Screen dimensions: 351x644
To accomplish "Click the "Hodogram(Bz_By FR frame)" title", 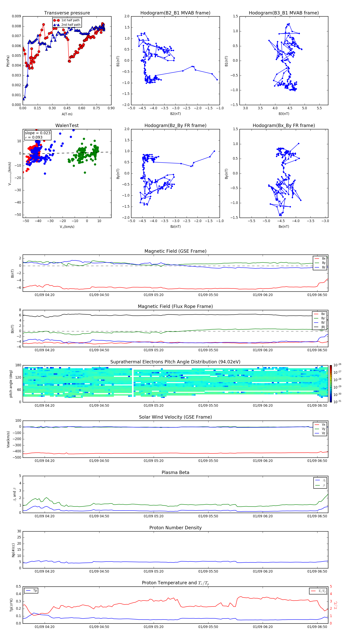I will [175, 125].
